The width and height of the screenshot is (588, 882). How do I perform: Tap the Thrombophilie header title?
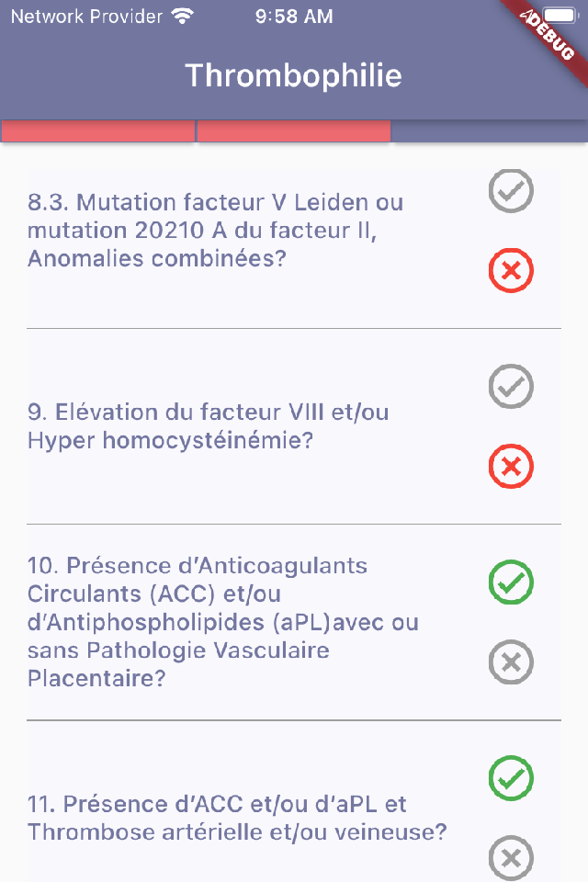pos(294,75)
